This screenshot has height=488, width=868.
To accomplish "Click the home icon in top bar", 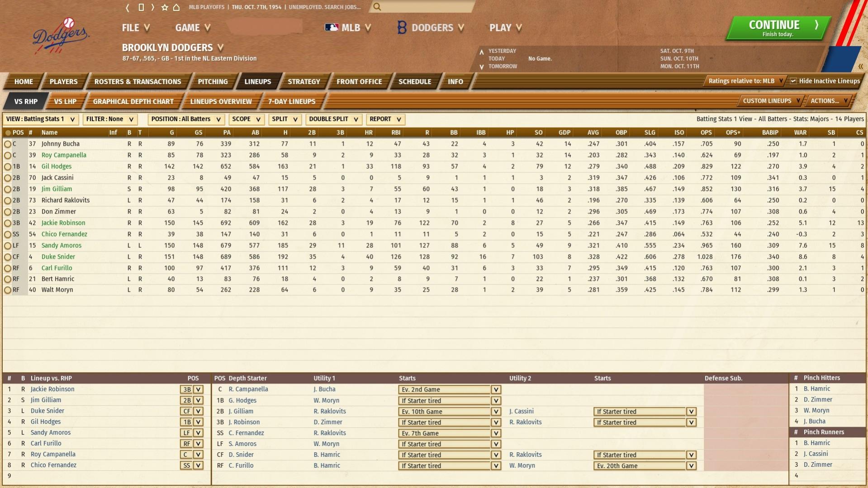I will coord(176,7).
